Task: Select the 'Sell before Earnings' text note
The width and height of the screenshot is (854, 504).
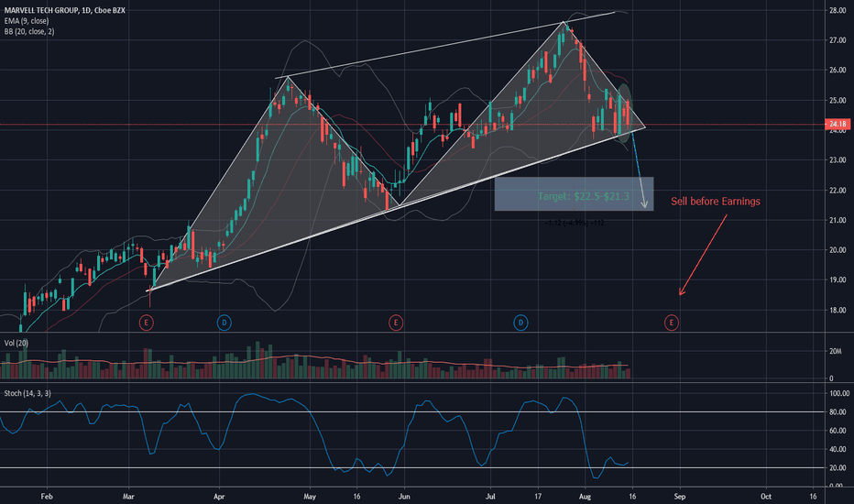Action: [715, 201]
